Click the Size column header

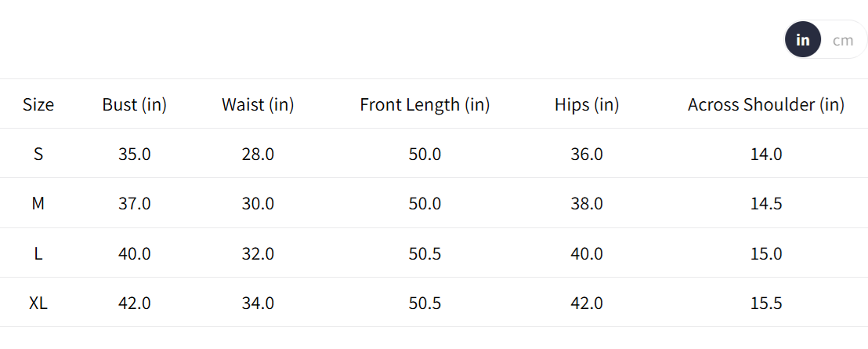pos(38,104)
